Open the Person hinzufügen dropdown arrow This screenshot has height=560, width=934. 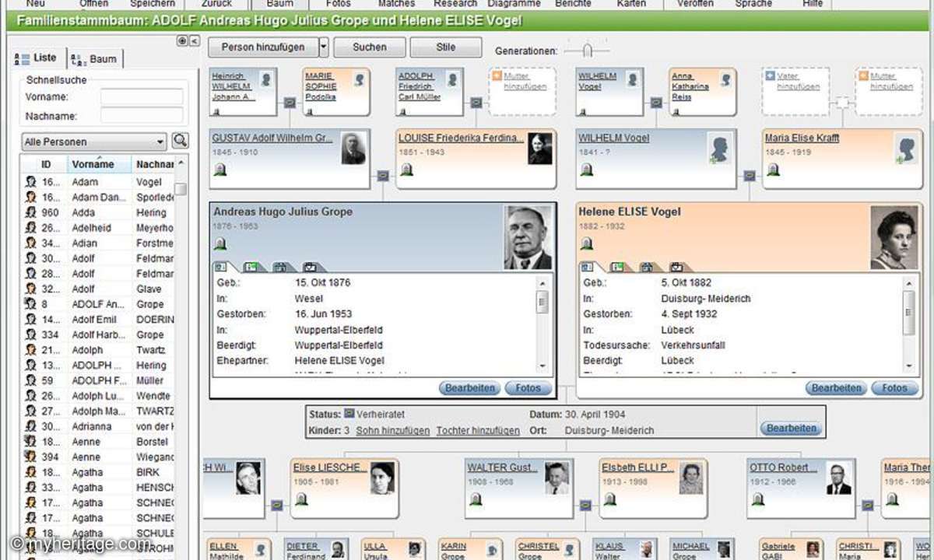click(x=323, y=47)
